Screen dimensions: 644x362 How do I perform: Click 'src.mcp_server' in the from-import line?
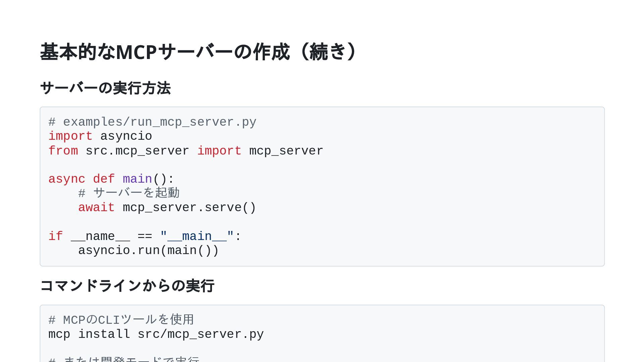pos(137,151)
